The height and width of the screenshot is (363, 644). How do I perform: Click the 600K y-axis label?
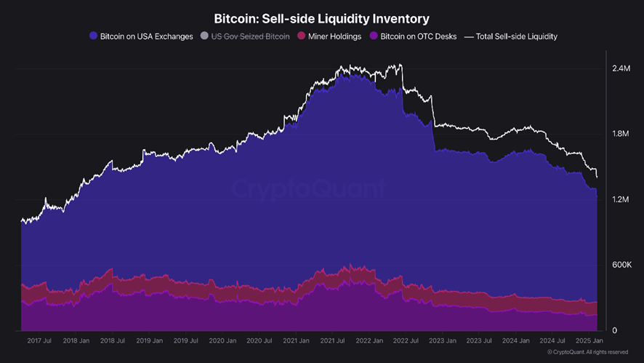621,265
